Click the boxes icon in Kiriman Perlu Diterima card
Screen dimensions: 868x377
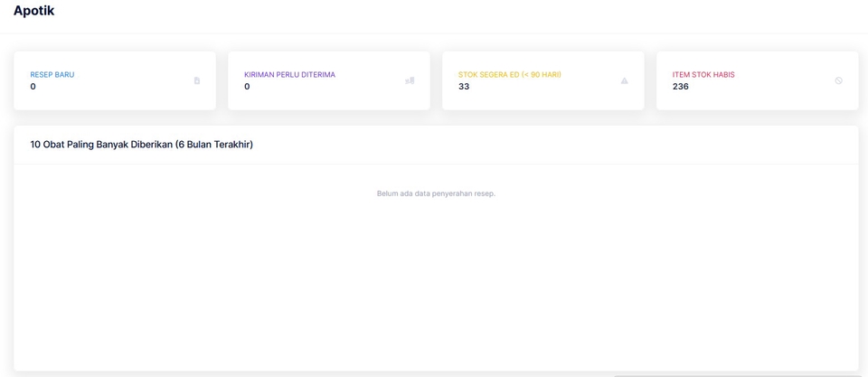click(x=410, y=80)
